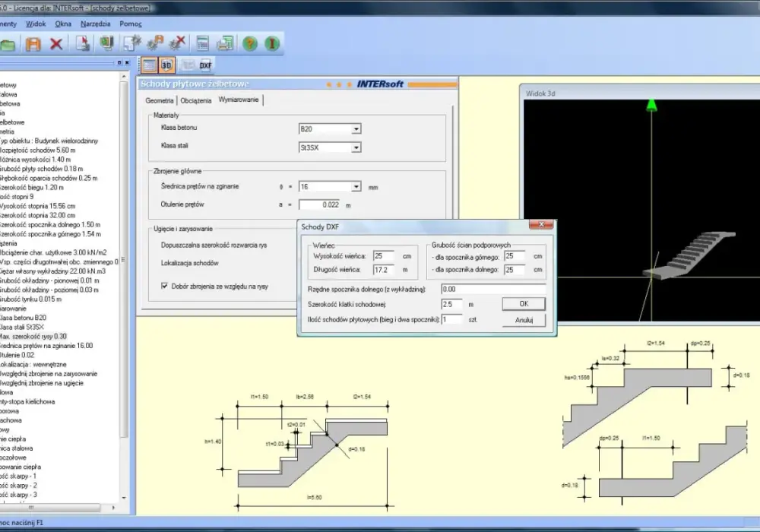
Task: Click the printer with calculator report icon
Action: pos(225,43)
